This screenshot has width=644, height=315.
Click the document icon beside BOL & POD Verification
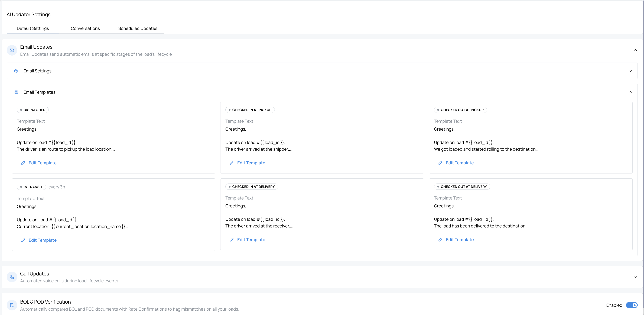(12, 305)
